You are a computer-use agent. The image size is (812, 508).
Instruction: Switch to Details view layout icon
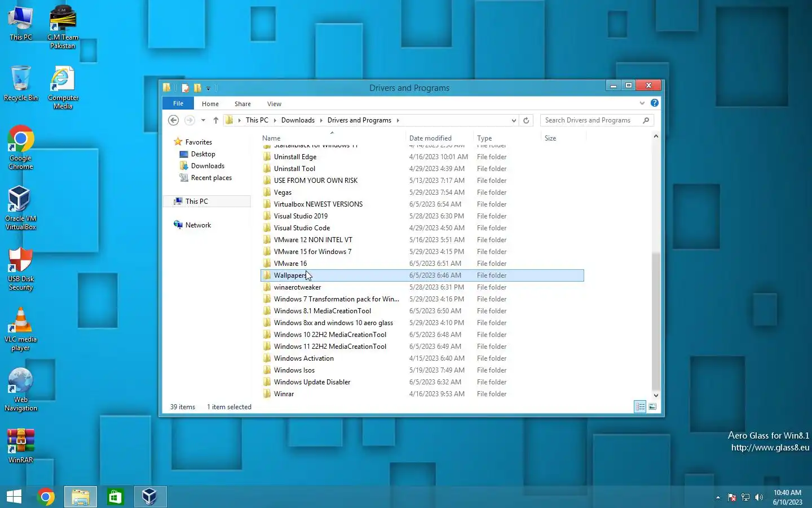point(640,406)
